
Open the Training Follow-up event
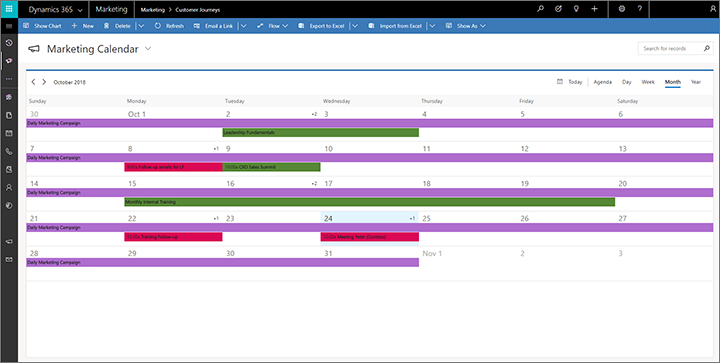(174, 237)
